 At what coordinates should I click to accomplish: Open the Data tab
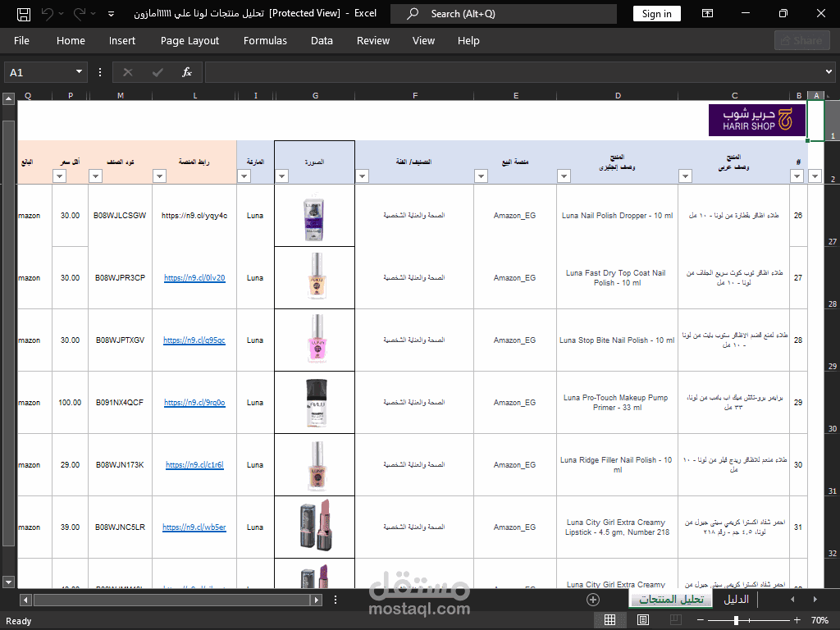point(322,41)
